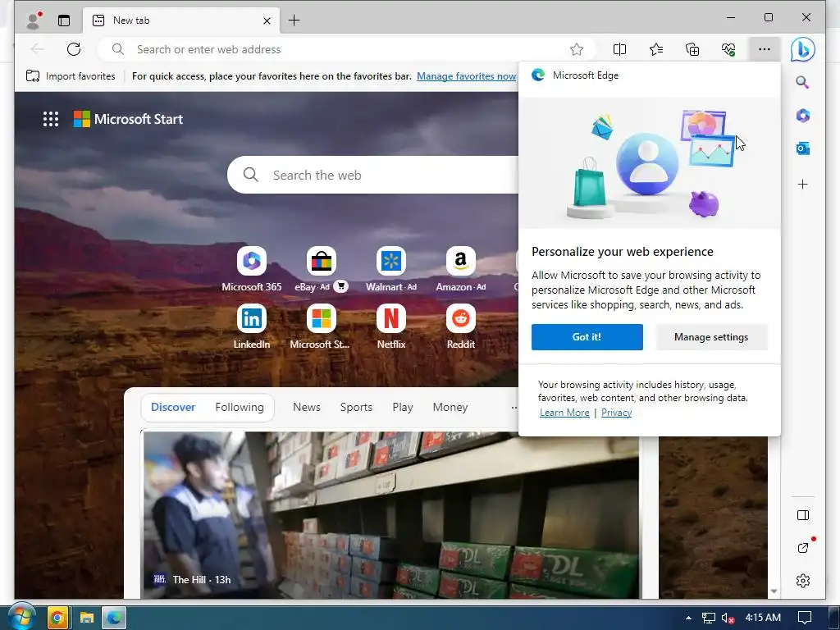The height and width of the screenshot is (630, 840).
Task: Click the page scrollbar down arrow
Action: pos(774,591)
